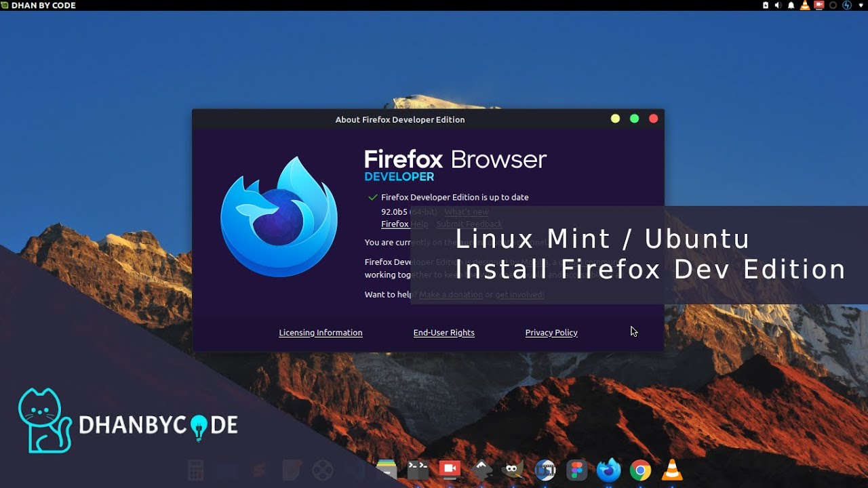This screenshot has height=488, width=868.
Task: Click the VLC cone tray icon
Action: click(x=805, y=5)
